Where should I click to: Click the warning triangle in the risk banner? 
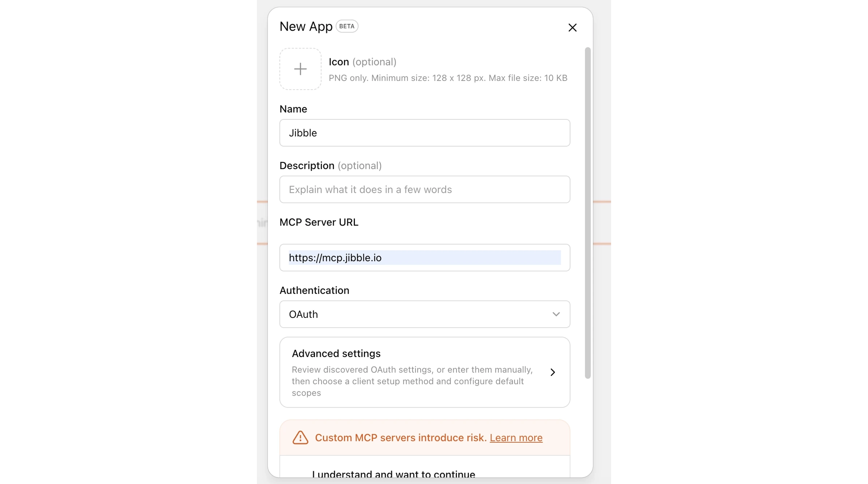(x=300, y=438)
